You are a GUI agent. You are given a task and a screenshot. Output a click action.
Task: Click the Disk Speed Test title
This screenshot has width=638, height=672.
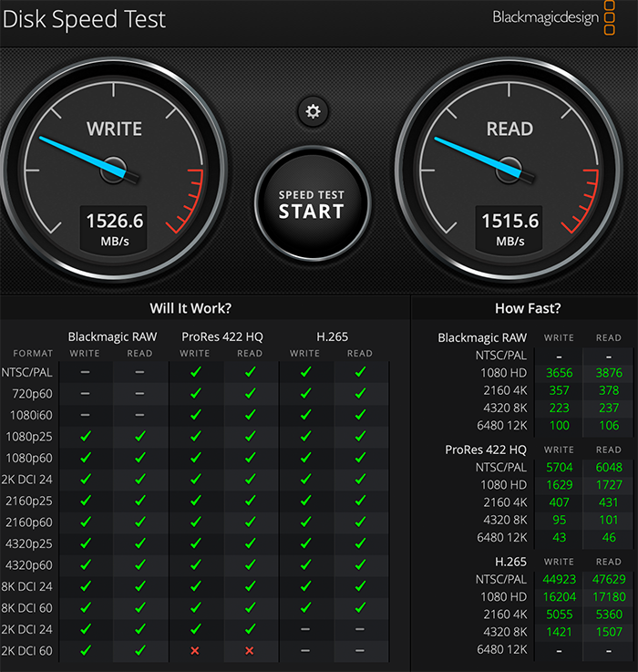tap(84, 19)
